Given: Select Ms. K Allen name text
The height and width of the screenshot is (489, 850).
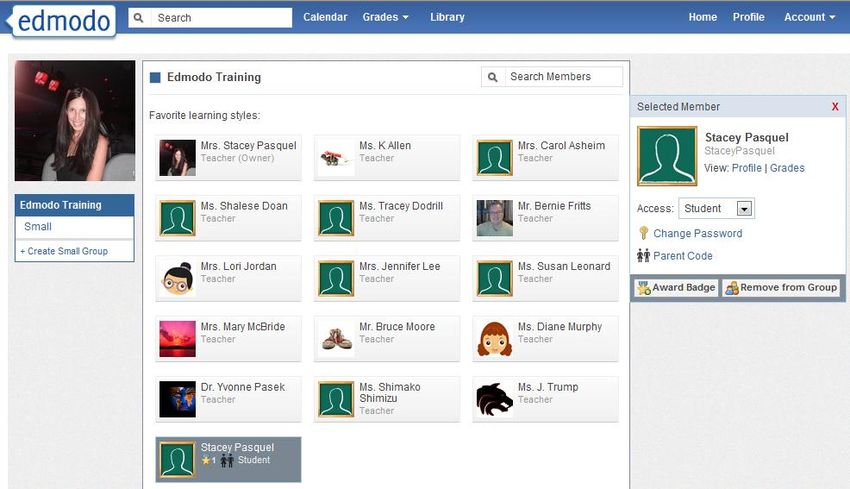Looking at the screenshot, I should point(385,145).
